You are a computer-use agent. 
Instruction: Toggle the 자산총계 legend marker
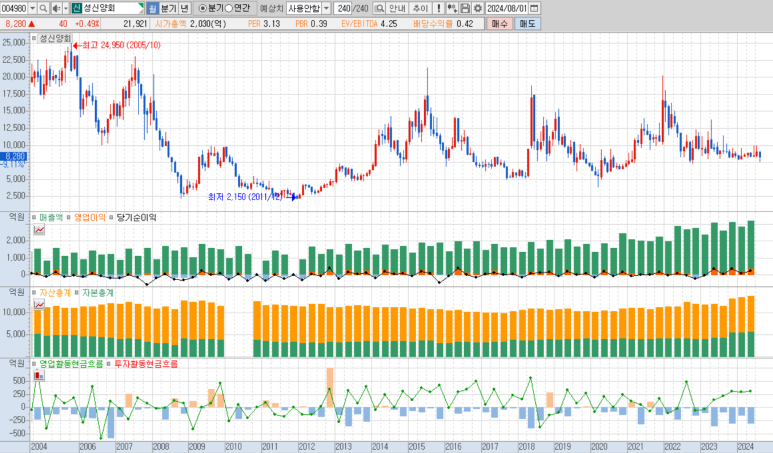[x=34, y=292]
